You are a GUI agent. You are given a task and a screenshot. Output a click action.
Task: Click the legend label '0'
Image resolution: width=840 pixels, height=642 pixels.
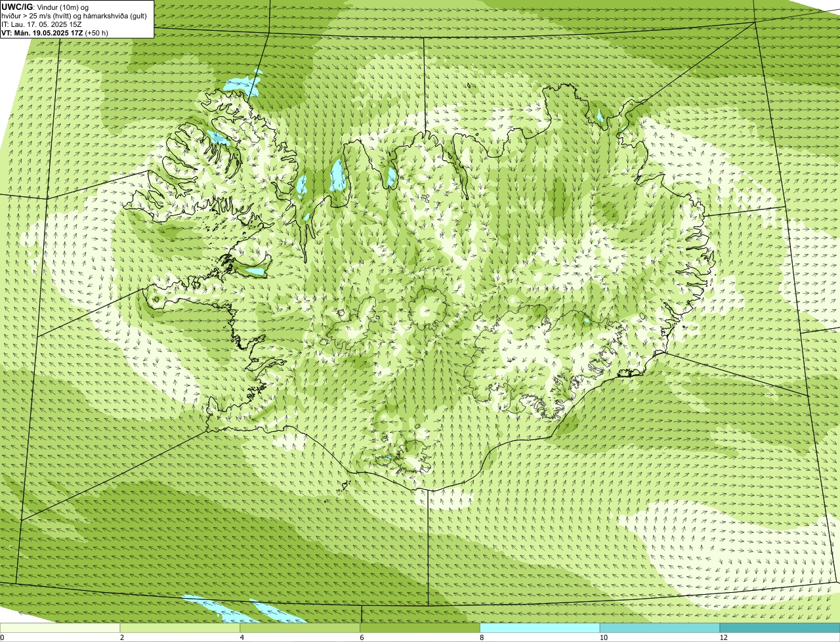(2, 638)
